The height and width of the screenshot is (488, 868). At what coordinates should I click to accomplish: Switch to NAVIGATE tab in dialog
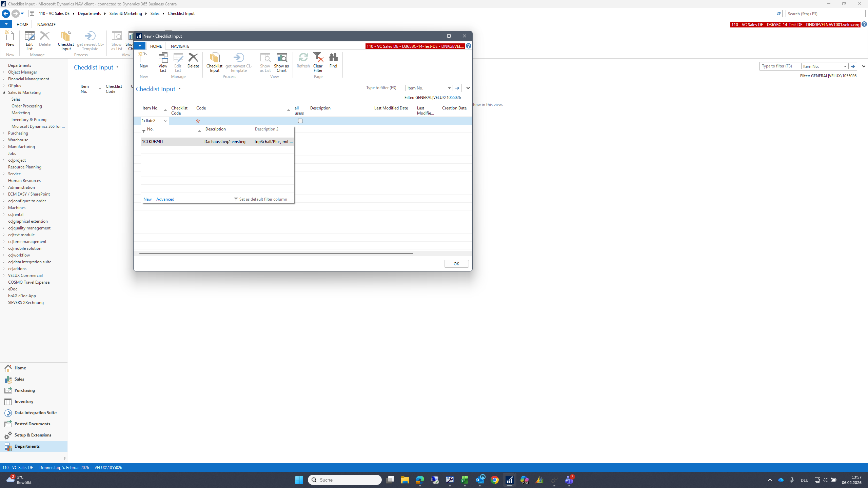point(180,46)
